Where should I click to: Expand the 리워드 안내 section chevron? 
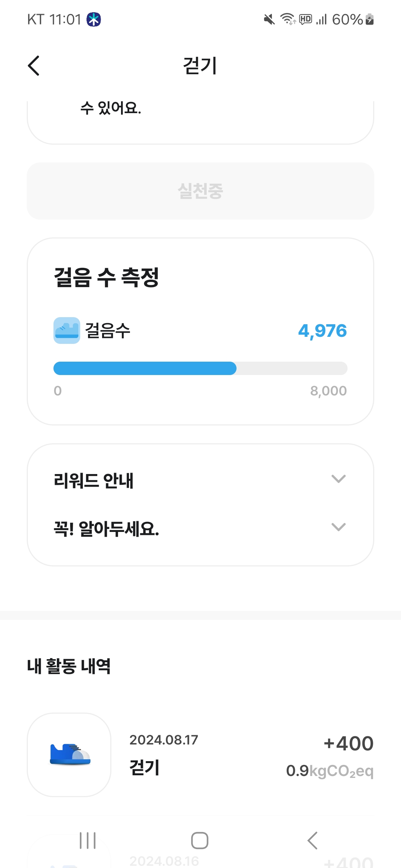tap(338, 479)
